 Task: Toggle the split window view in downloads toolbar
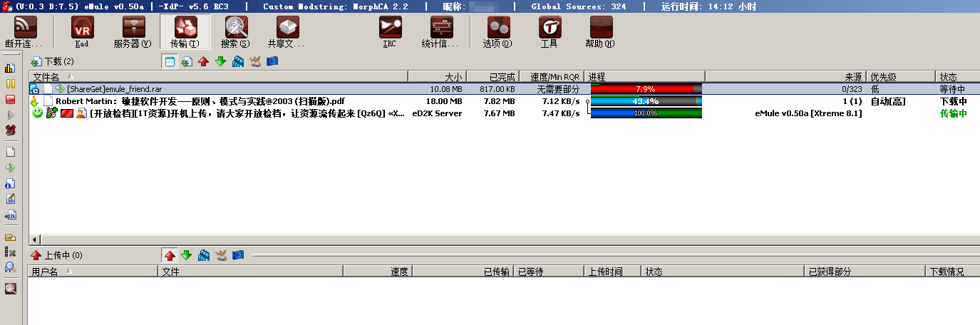pos(170,62)
